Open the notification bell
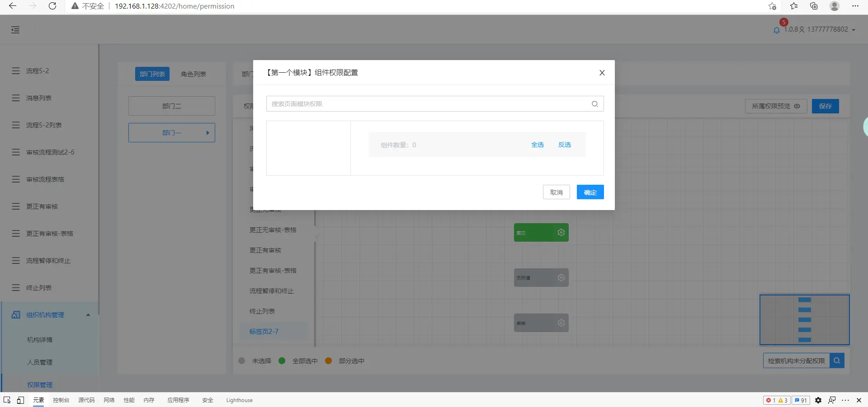The height and width of the screenshot is (407, 868). (x=776, y=30)
